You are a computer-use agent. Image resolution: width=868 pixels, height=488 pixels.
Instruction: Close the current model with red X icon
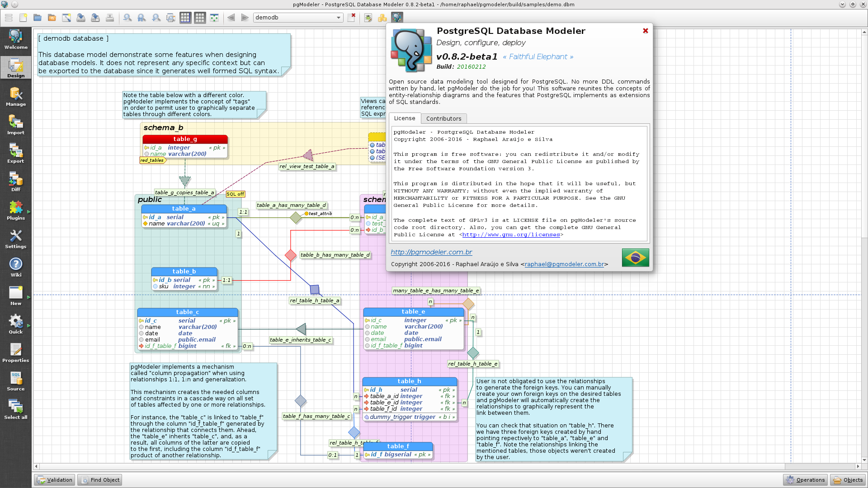352,18
